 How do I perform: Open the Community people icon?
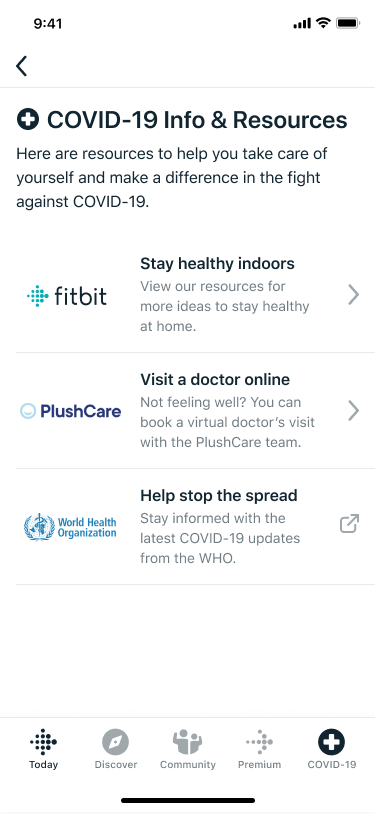click(188, 742)
